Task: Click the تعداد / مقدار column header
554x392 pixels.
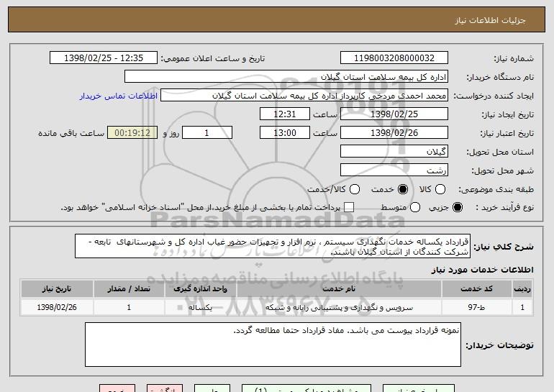Action: (x=129, y=289)
